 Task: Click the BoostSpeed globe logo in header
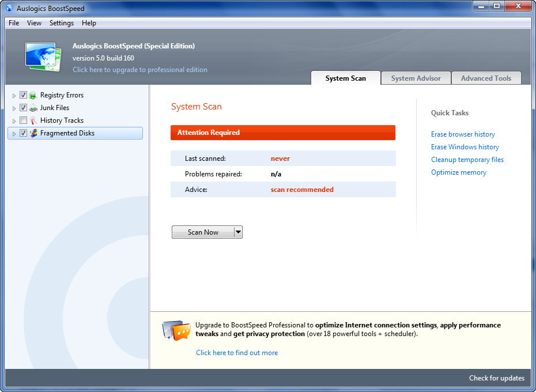pyautogui.click(x=43, y=56)
